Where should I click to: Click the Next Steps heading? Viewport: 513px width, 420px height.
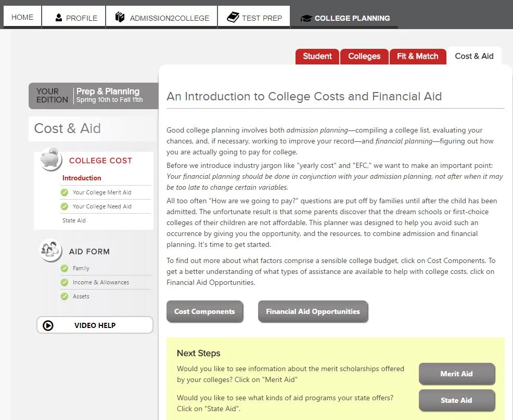[199, 353]
